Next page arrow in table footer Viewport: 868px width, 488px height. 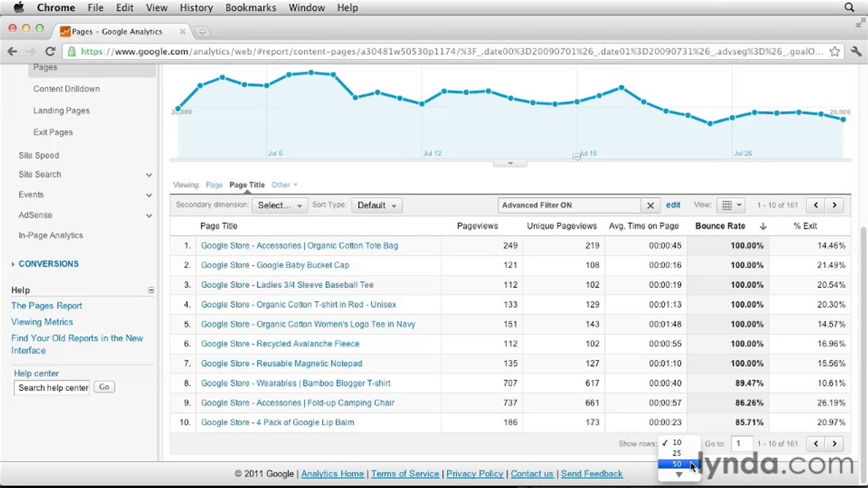834,444
